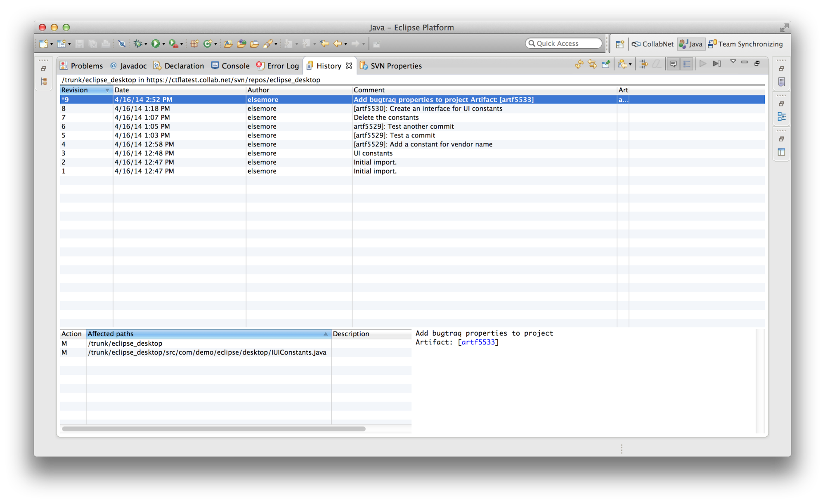This screenshot has height=504, width=825.
Task: Click Link with Editor and Selection icon
Action: (x=592, y=64)
